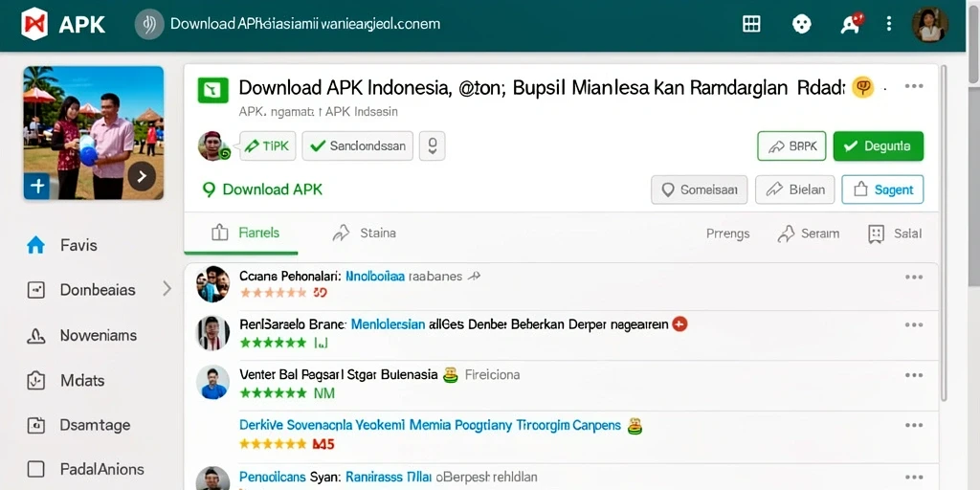Open Mdats in the sidebar
Image resolution: width=980 pixels, height=490 pixels.
click(x=66, y=381)
